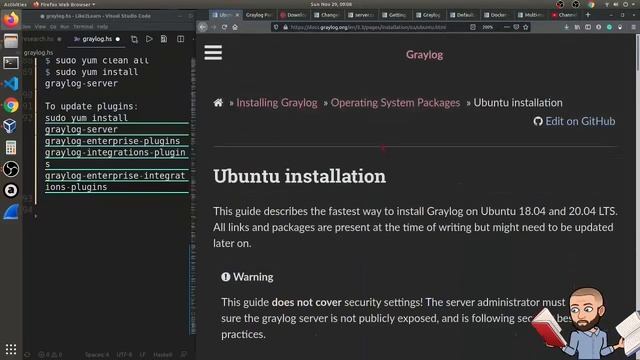Click the 'Ubuntu installation' page heading
The image size is (640, 360).
pos(299,176)
